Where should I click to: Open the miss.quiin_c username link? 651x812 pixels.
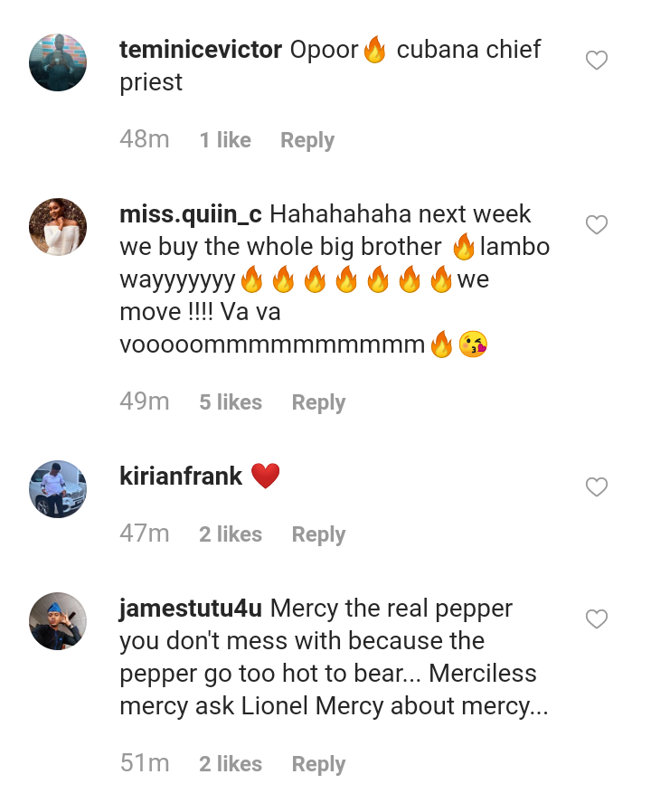[191, 214]
